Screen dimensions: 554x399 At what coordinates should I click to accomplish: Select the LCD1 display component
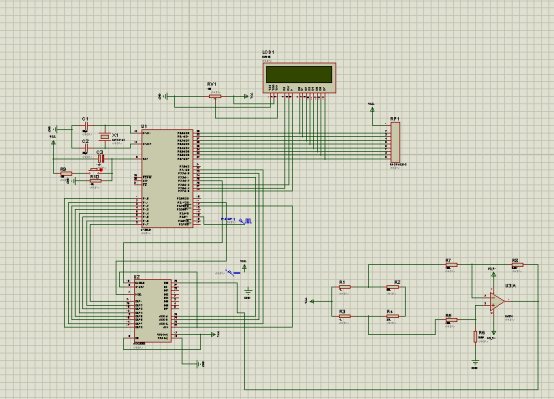pyautogui.click(x=299, y=78)
